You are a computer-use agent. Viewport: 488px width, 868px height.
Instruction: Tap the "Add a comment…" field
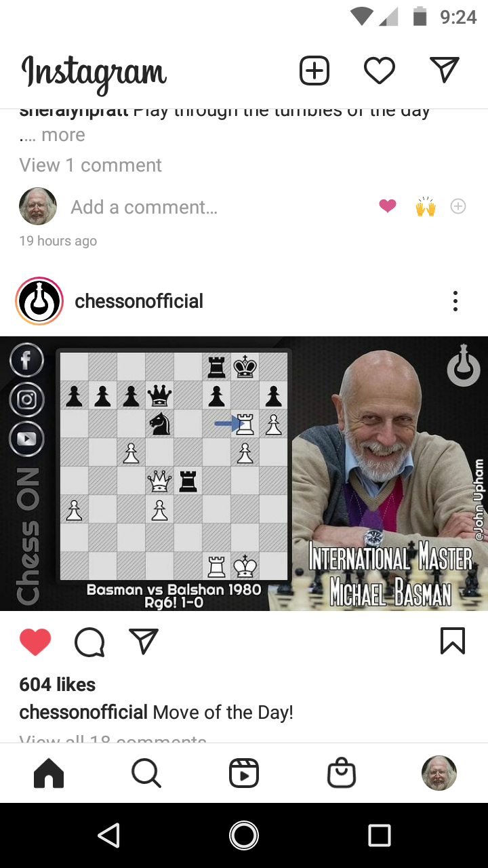[x=144, y=207]
